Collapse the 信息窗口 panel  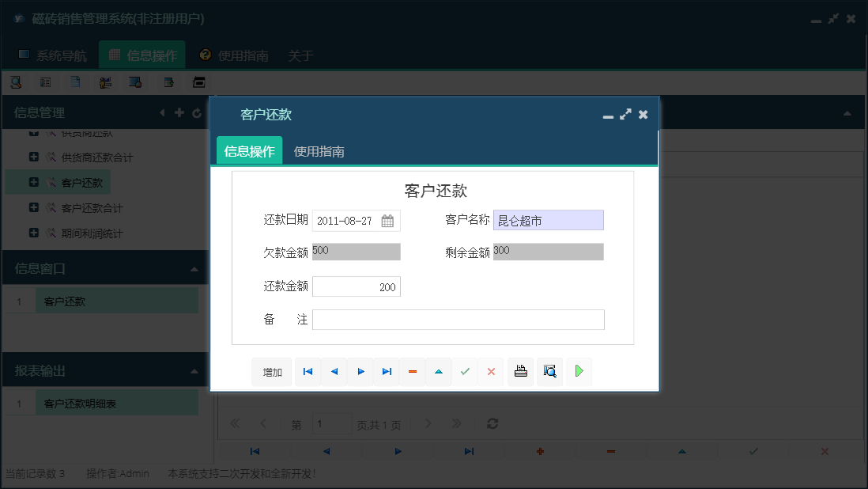pos(196,267)
